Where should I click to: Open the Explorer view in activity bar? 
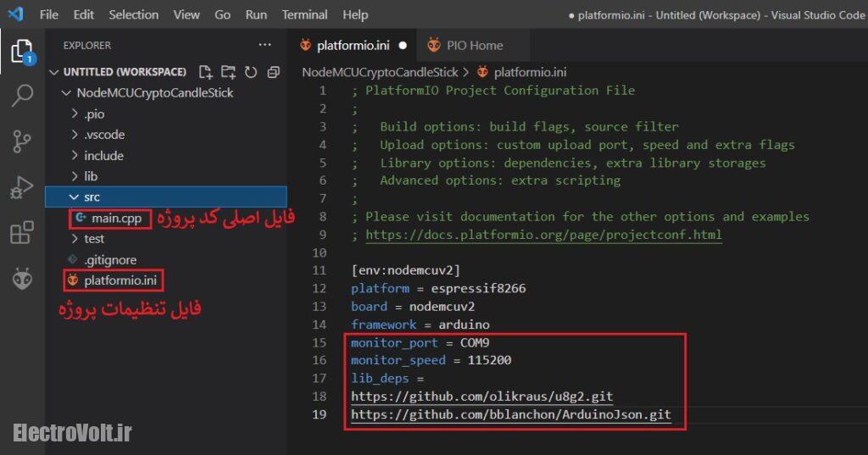click(22, 53)
